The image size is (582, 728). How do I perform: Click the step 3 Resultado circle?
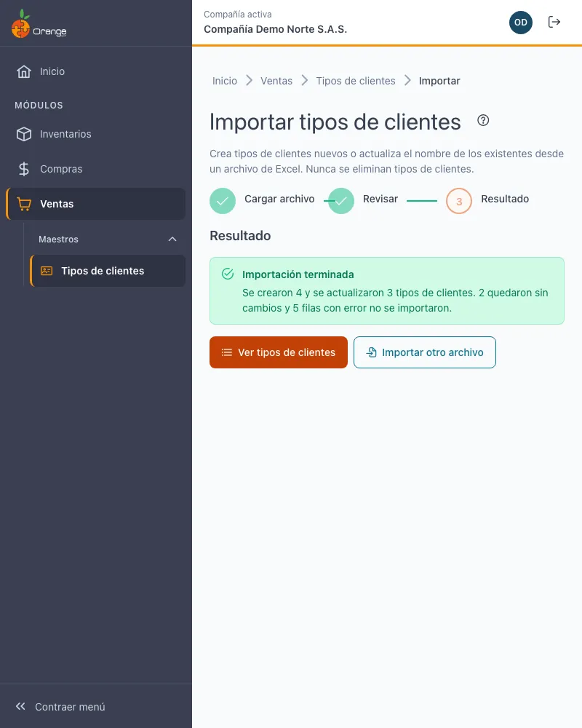459,201
